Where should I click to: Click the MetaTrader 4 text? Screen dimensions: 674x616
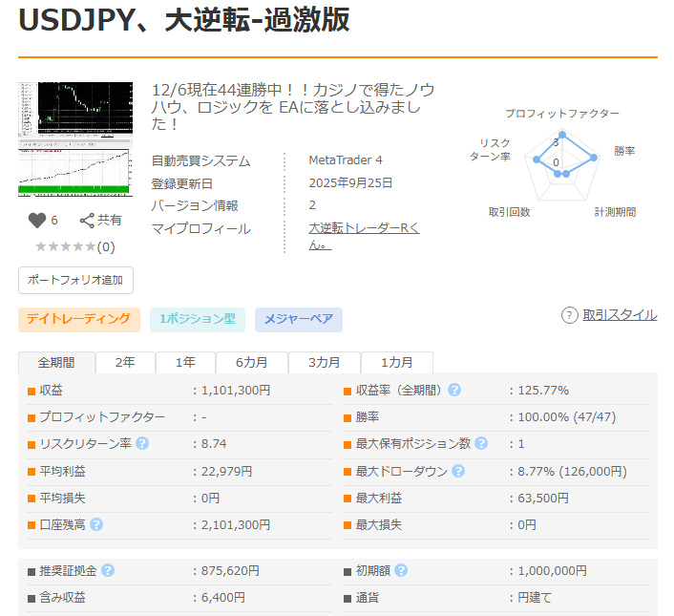pyautogui.click(x=346, y=160)
